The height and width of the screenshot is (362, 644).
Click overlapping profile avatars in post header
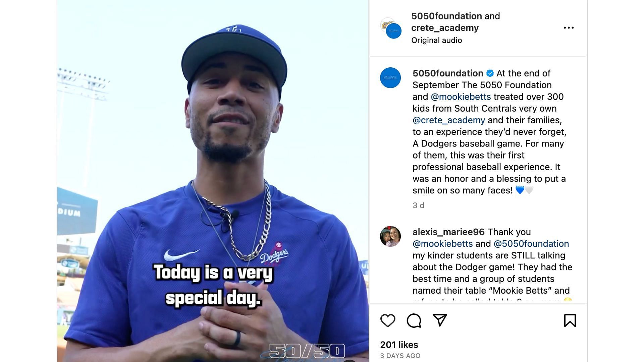pyautogui.click(x=391, y=28)
